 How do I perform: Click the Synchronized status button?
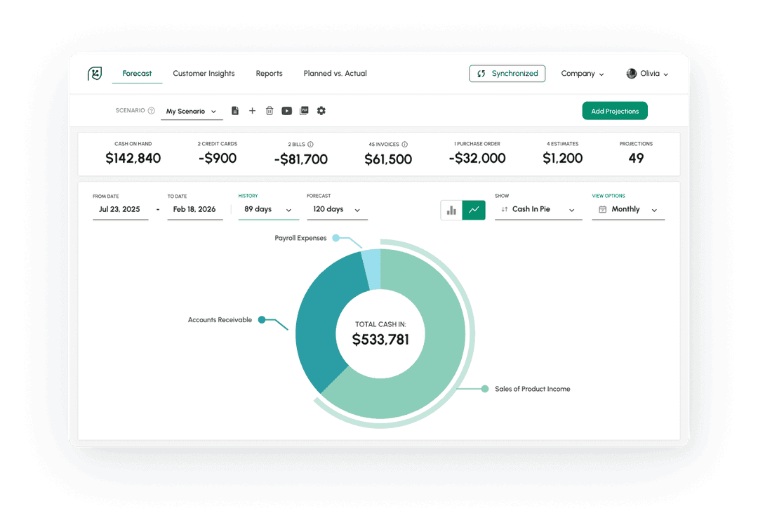(507, 74)
